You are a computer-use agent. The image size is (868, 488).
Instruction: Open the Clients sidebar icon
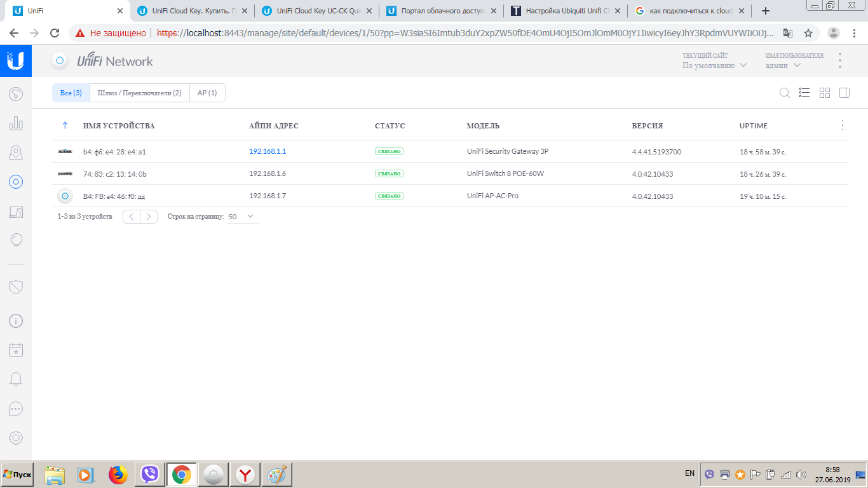click(x=16, y=212)
